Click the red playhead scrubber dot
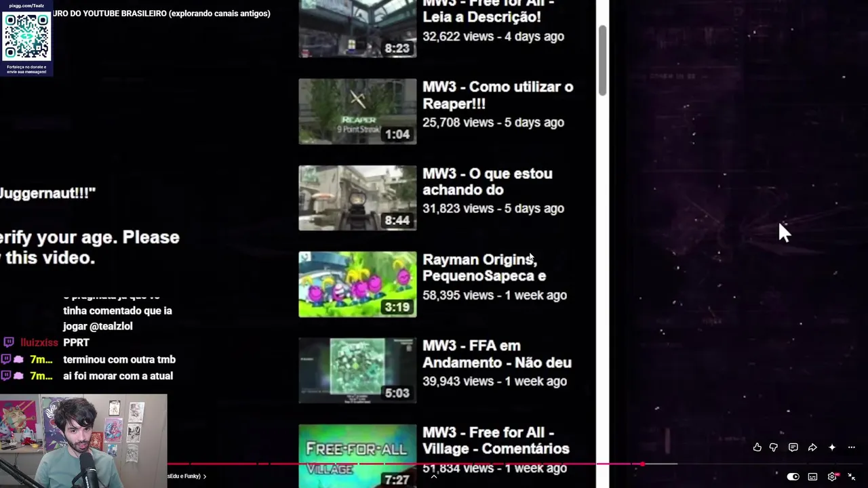Image resolution: width=868 pixels, height=488 pixels. pos(642,464)
